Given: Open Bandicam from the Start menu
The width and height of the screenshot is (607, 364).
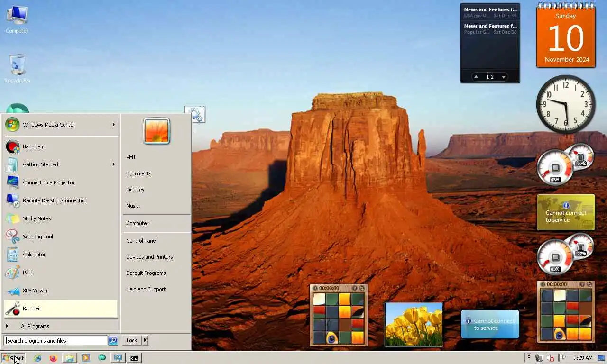Looking at the screenshot, I should 61,146.
